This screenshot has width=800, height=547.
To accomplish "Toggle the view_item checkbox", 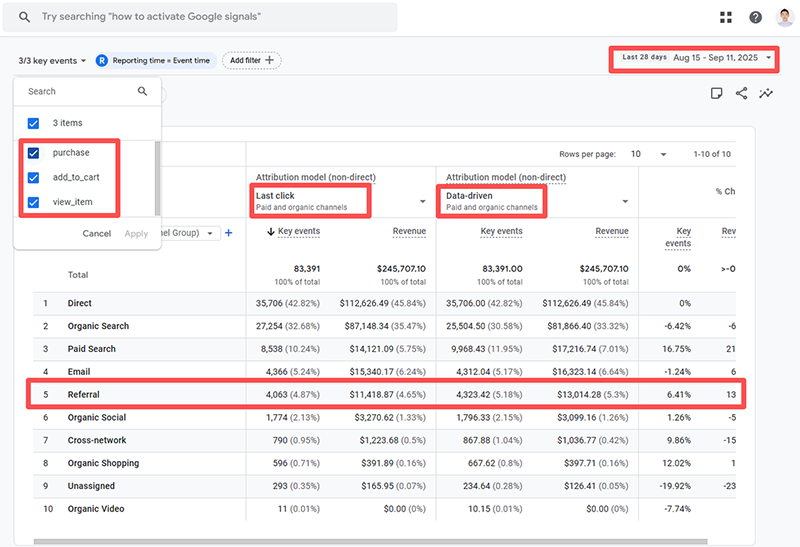I will tap(34, 202).
